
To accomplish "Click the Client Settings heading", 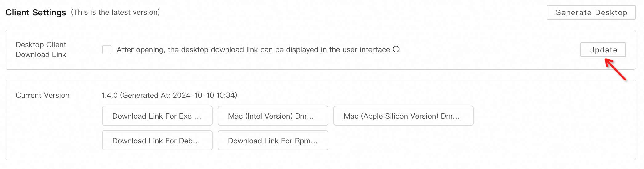I will pyautogui.click(x=36, y=13).
